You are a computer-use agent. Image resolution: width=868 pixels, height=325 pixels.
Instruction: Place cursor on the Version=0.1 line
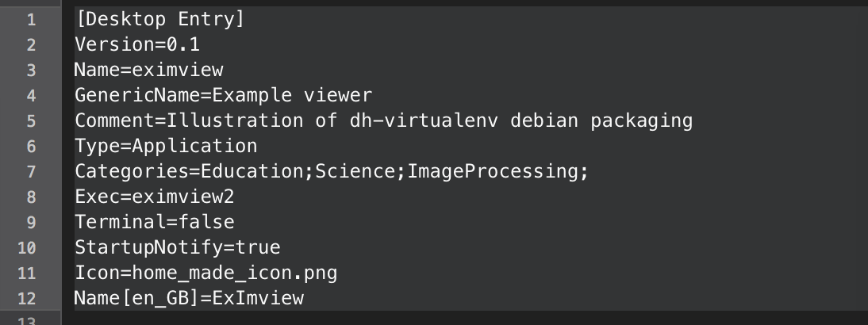coord(137,44)
